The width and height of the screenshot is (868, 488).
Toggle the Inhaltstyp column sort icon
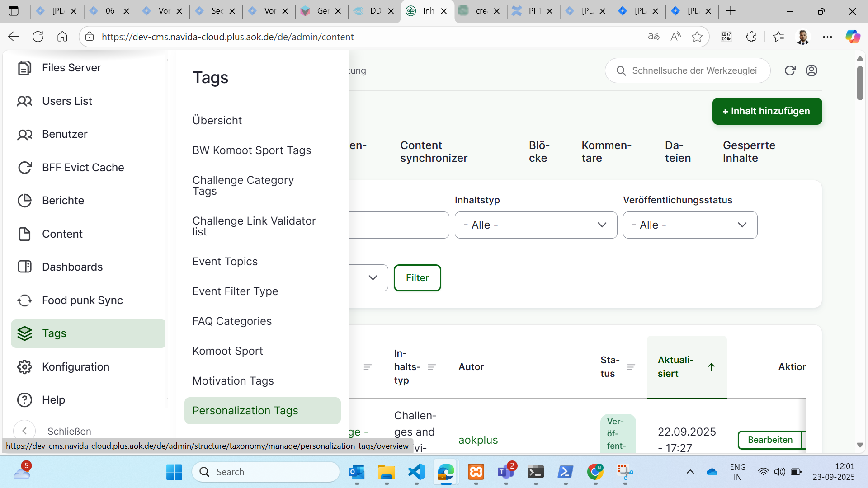point(432,367)
